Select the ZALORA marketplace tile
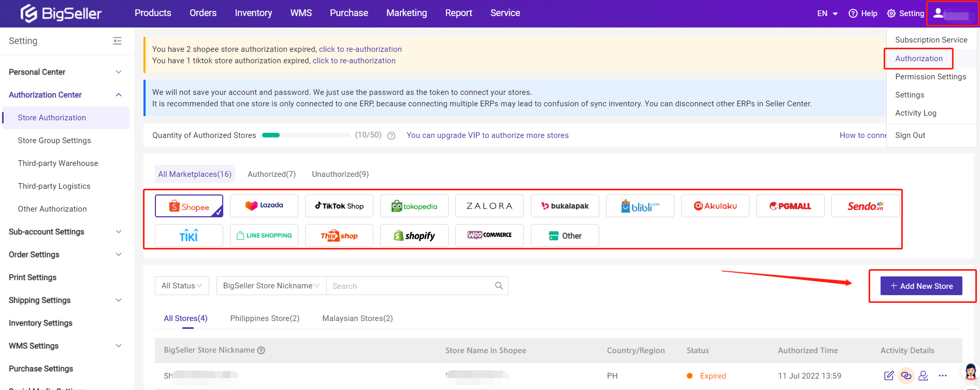 [x=489, y=206]
